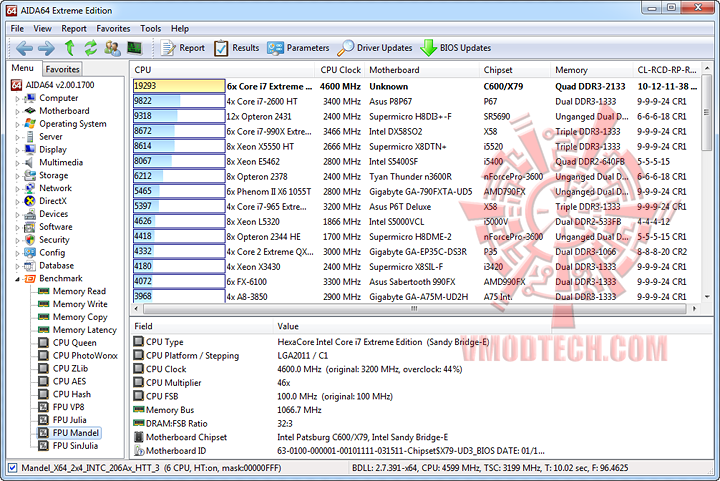
Task: Open the FPU Julia benchmark
Action: 69,419
